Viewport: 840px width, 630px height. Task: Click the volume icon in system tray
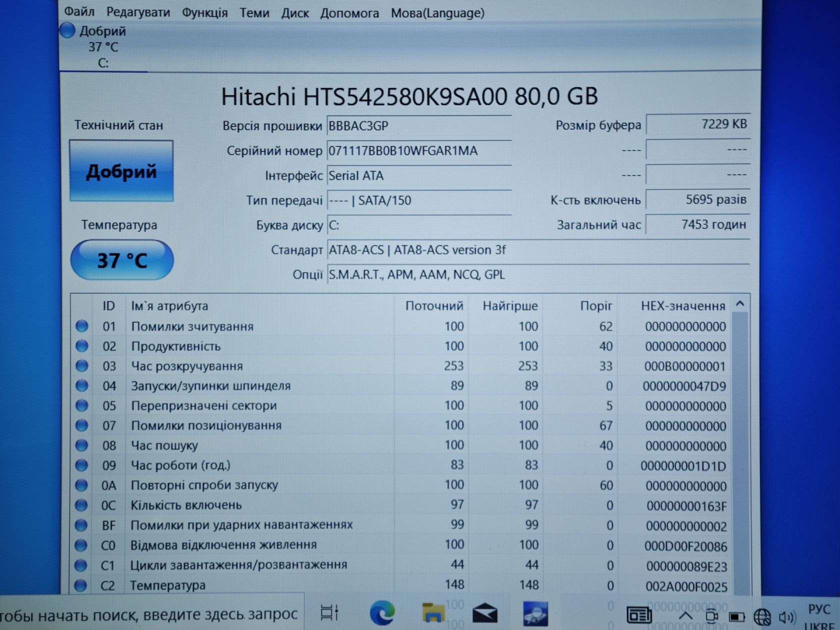(787, 618)
